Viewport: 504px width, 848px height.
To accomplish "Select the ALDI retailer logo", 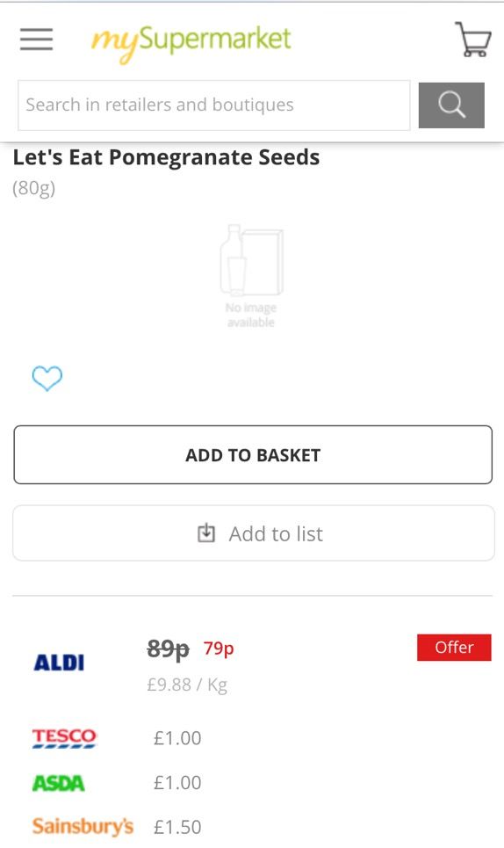I will 59,663.
